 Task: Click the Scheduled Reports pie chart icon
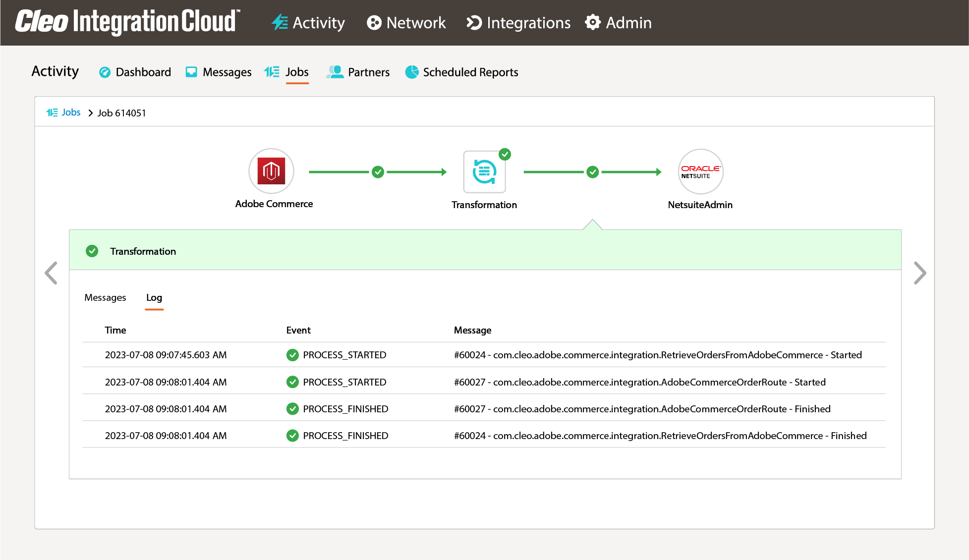tap(411, 72)
